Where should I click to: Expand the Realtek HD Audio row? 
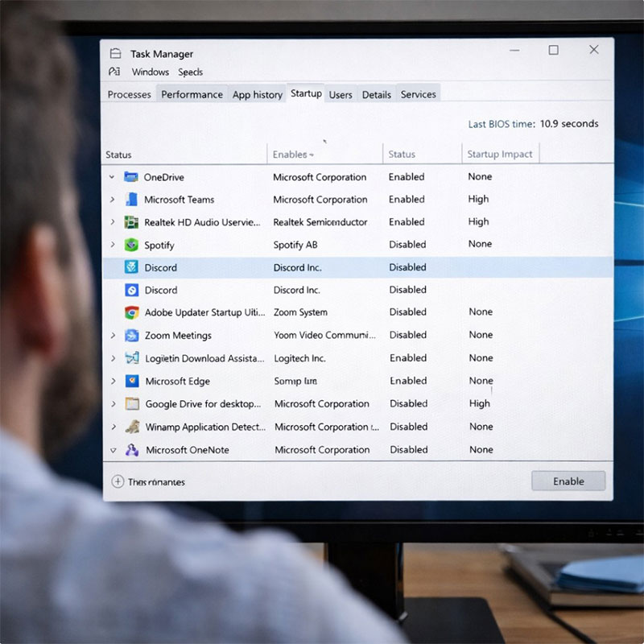pos(113,222)
